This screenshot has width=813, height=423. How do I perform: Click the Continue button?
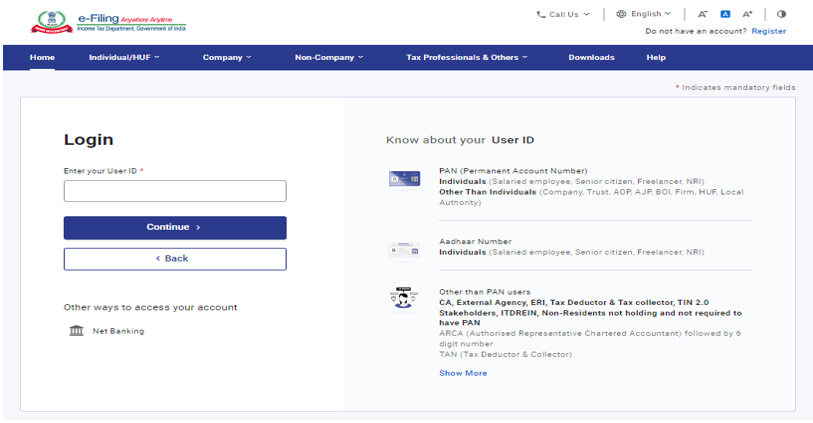[x=175, y=228]
